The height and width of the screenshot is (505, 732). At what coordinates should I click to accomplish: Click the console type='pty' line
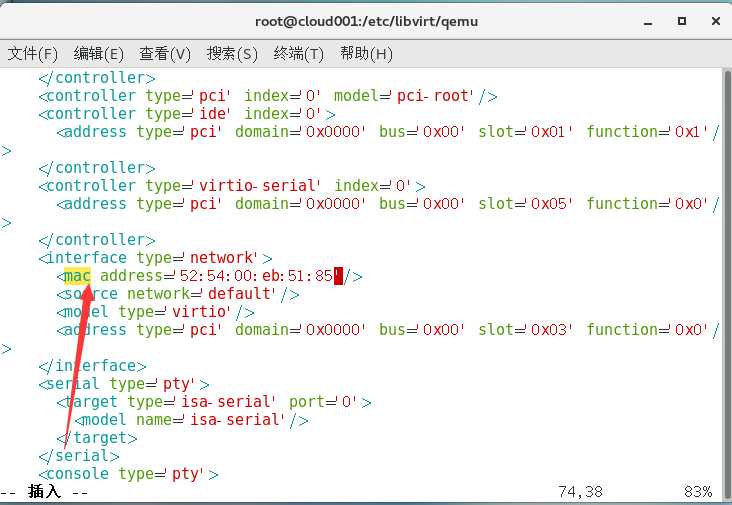(x=128, y=474)
